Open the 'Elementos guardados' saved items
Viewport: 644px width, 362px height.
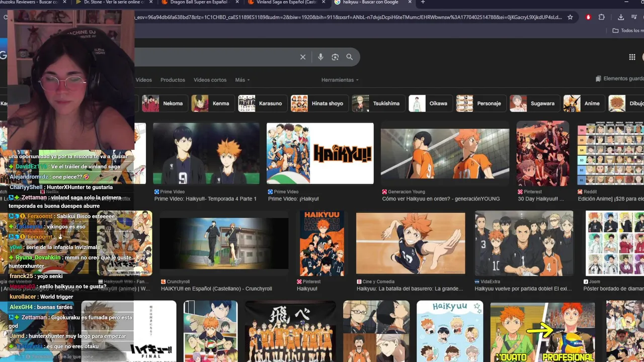click(x=619, y=79)
